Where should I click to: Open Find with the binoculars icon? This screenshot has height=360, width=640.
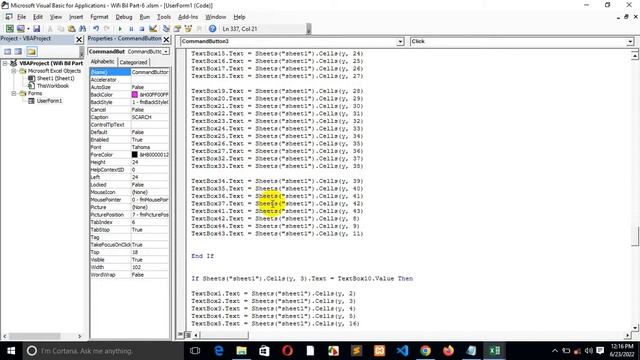[82, 29]
